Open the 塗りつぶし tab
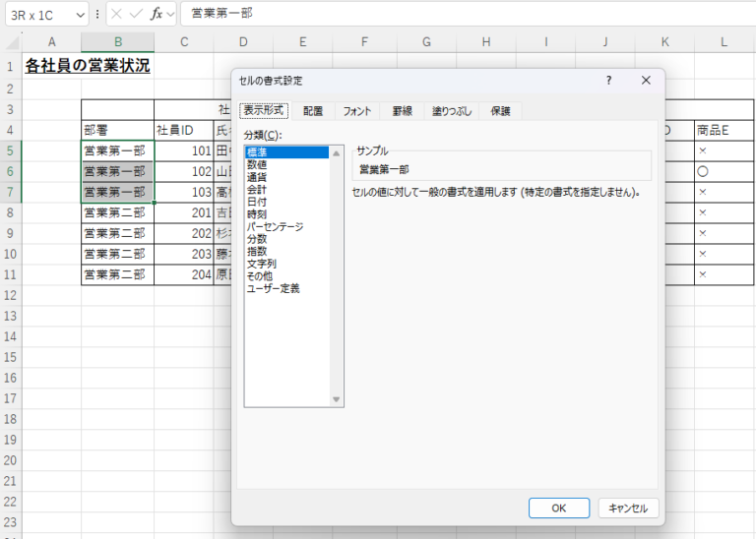Viewport: 756px width, 539px height. [452, 111]
